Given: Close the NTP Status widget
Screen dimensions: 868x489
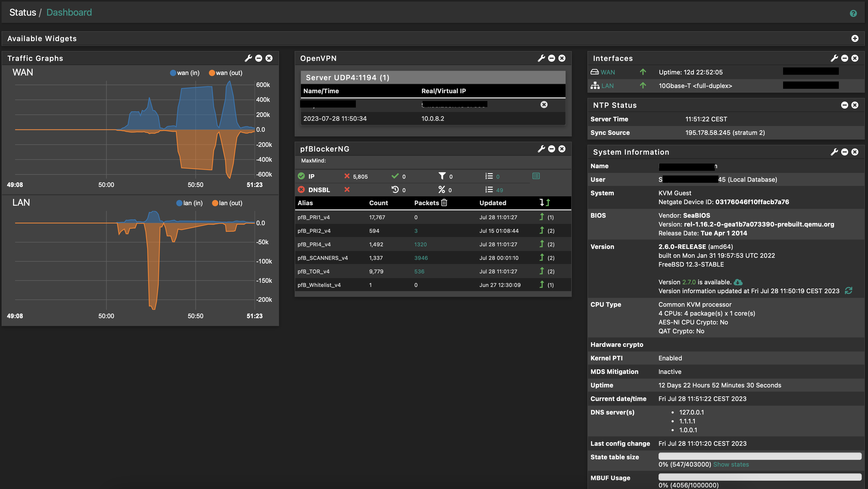Looking at the screenshot, I should 855,105.
